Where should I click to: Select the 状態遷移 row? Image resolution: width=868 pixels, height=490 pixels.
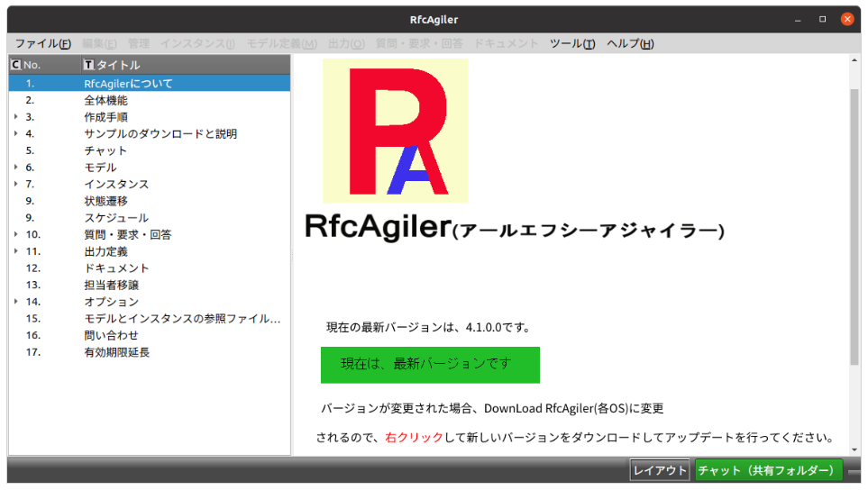tap(150, 201)
